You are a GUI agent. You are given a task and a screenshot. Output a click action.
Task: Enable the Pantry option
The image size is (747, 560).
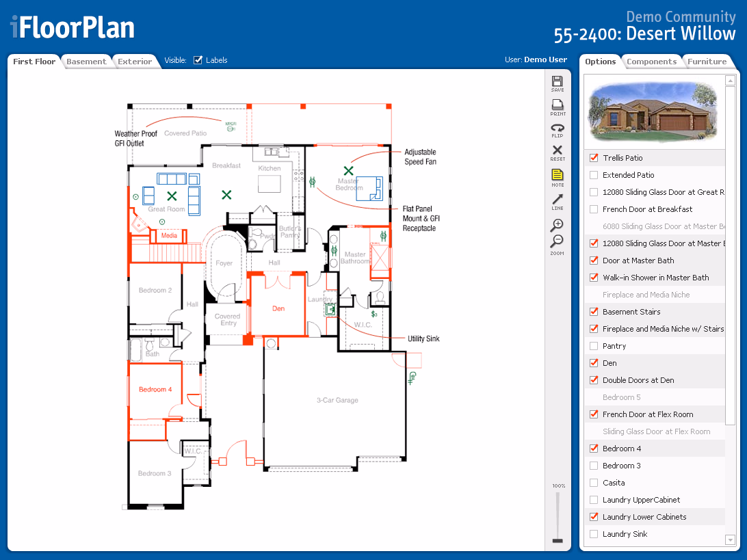594,346
